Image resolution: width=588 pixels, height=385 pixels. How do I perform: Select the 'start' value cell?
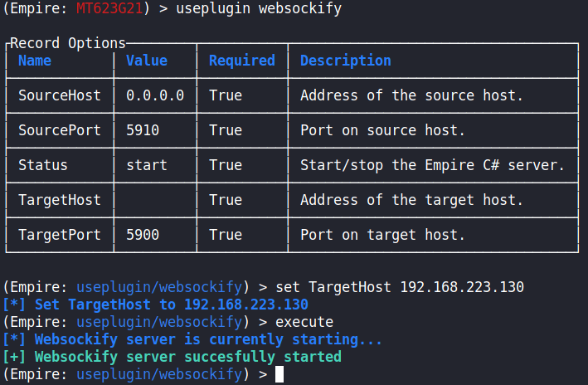[x=147, y=165]
